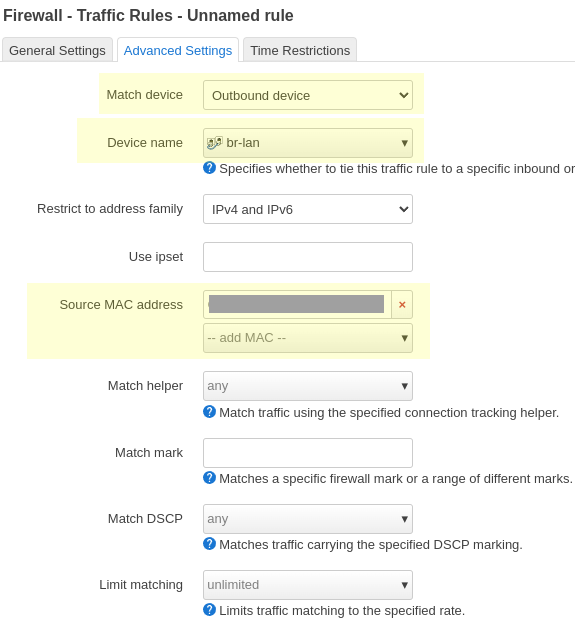Image resolution: width=575 pixels, height=623 pixels.
Task: Click the help icon for Match DSCP
Action: 209,544
